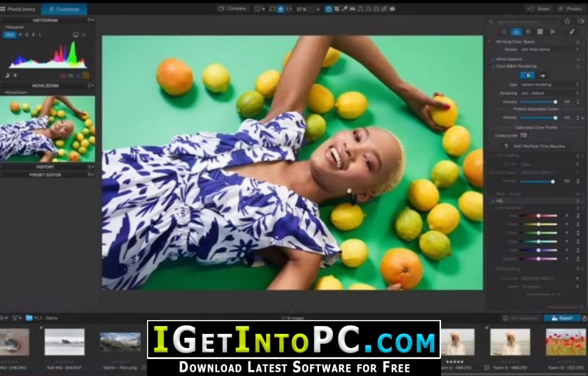Open DxO FilmPack Time Machine
The height and width of the screenshot is (376, 588).
coord(536,146)
